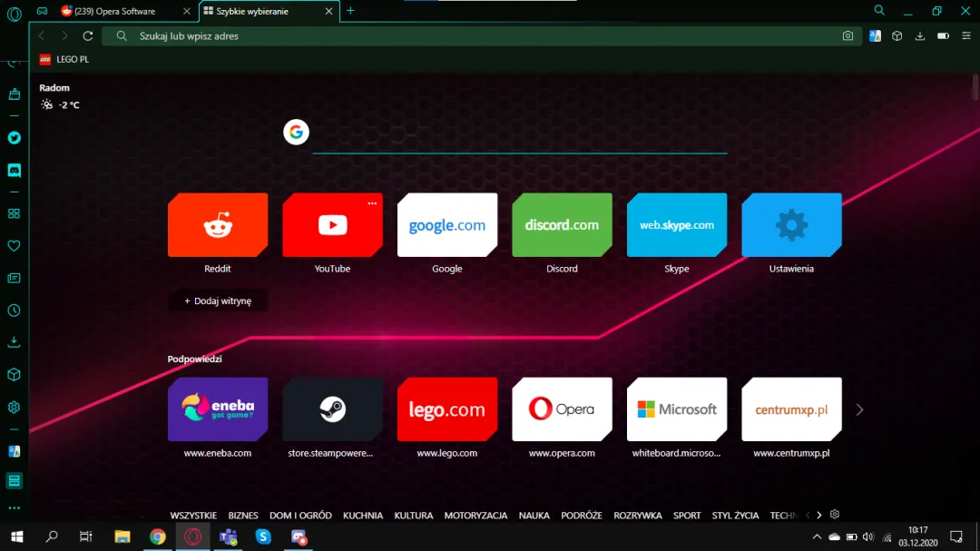Open extensions cube icon in sidebar
The image size is (980, 551).
pos(14,375)
